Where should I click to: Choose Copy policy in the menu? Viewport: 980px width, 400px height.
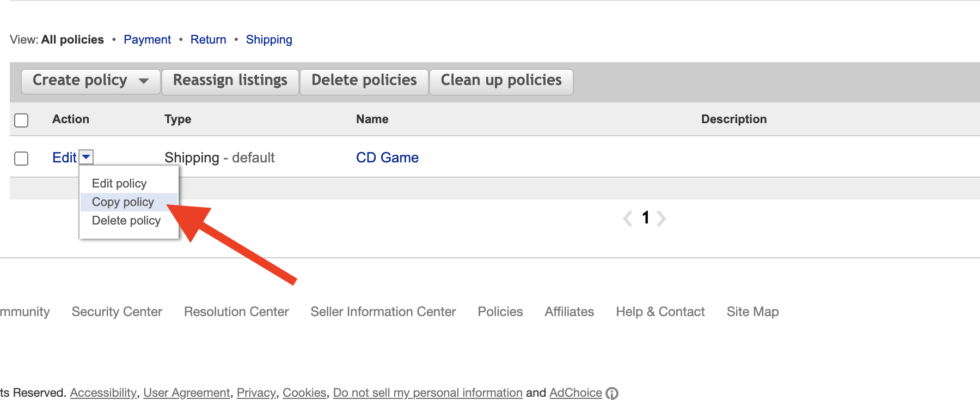click(x=123, y=202)
